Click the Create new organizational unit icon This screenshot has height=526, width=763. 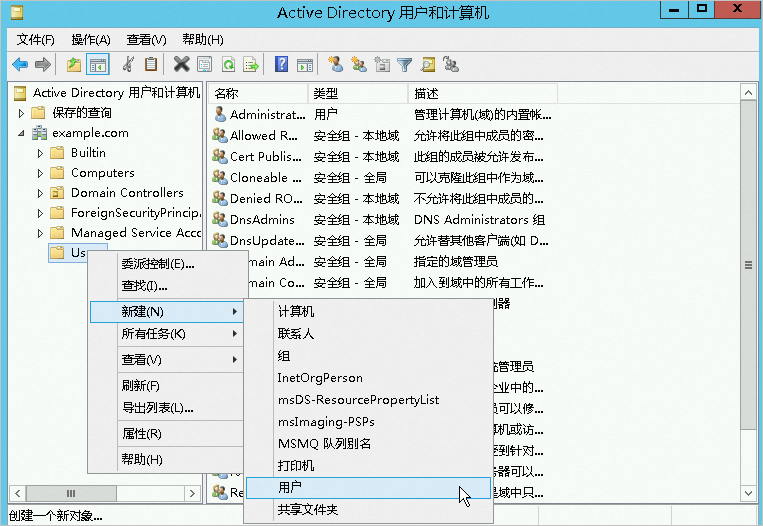[x=382, y=64]
